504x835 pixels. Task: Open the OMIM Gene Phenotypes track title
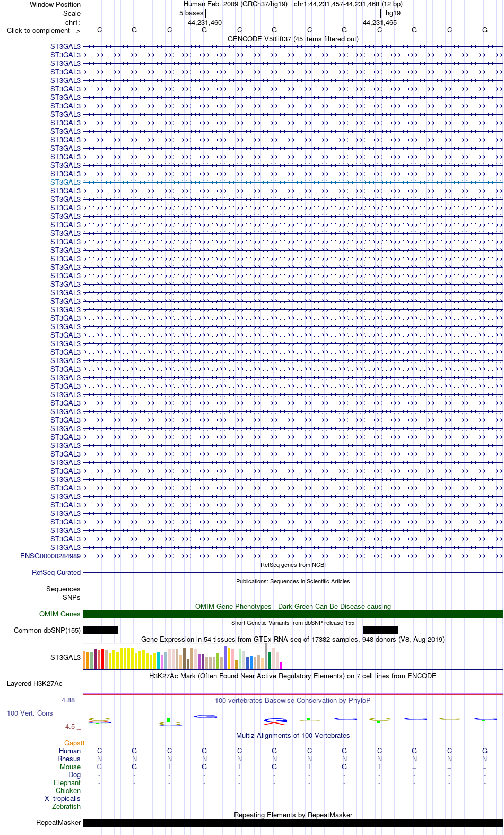pos(293,606)
